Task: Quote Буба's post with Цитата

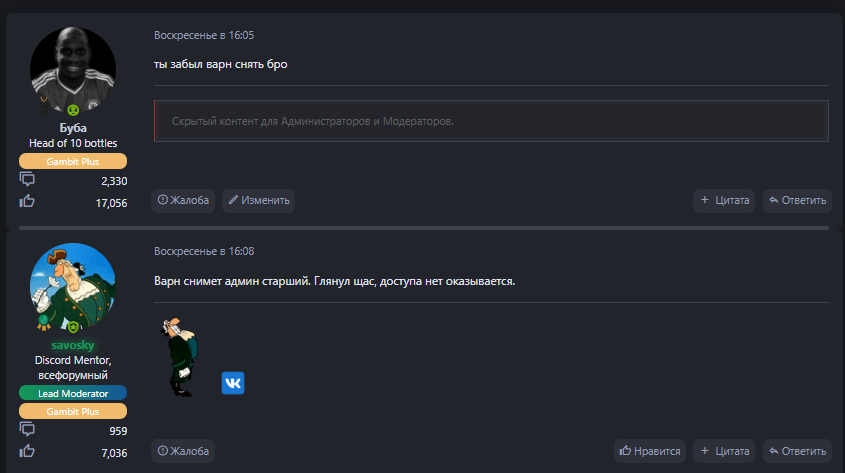Action: pos(724,200)
